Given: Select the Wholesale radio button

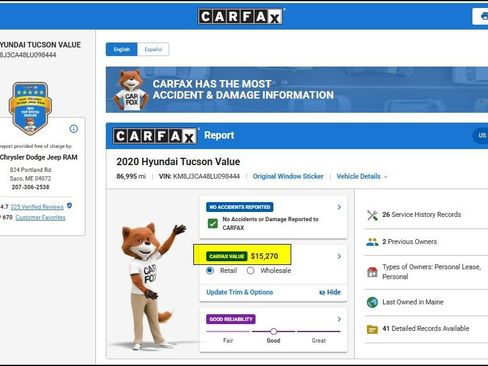Looking at the screenshot, I should point(250,270).
